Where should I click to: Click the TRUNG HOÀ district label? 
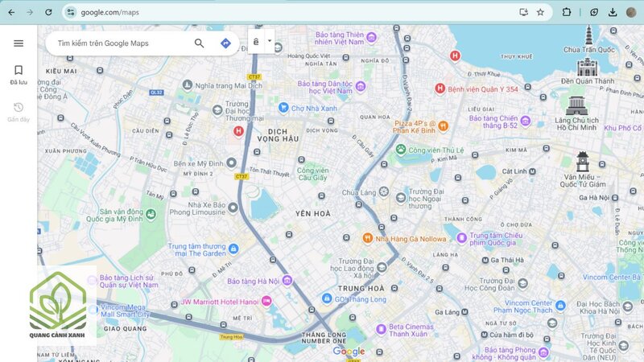point(361,289)
